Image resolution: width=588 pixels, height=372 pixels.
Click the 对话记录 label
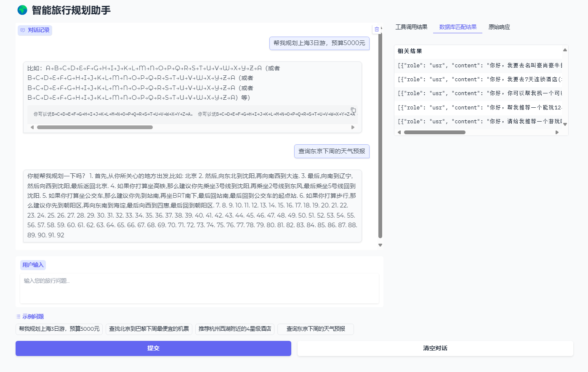tap(35, 30)
